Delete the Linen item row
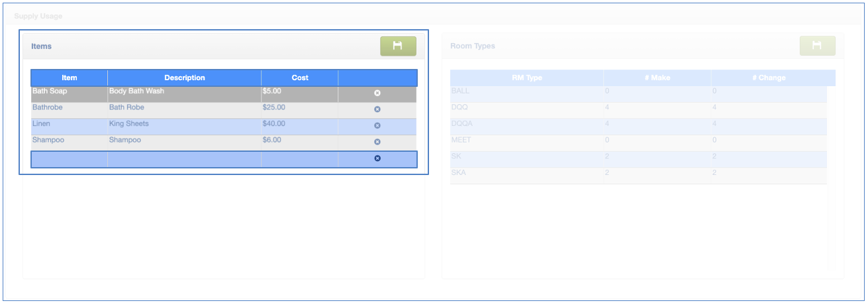 pos(377,126)
